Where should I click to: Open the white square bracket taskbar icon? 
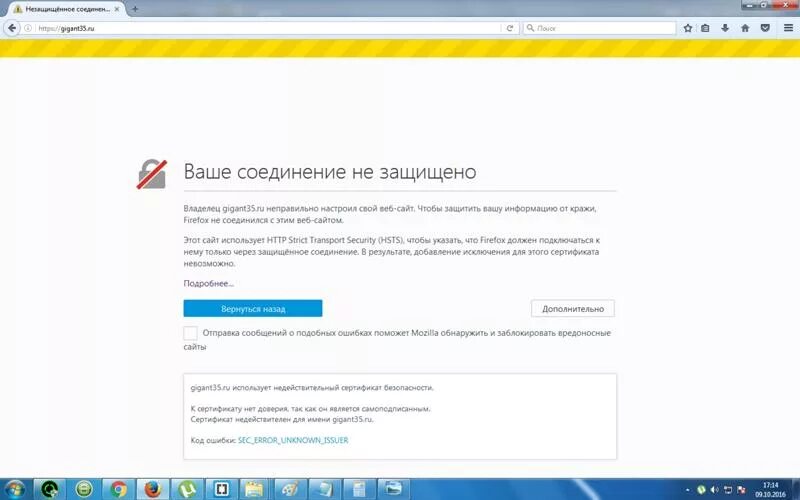pyautogui.click(x=221, y=489)
